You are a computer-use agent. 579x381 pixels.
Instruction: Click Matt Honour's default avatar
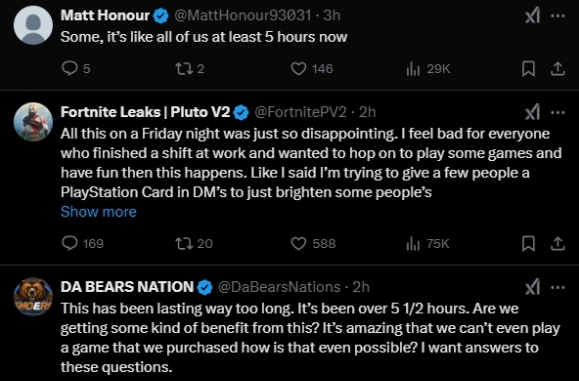(x=33, y=25)
